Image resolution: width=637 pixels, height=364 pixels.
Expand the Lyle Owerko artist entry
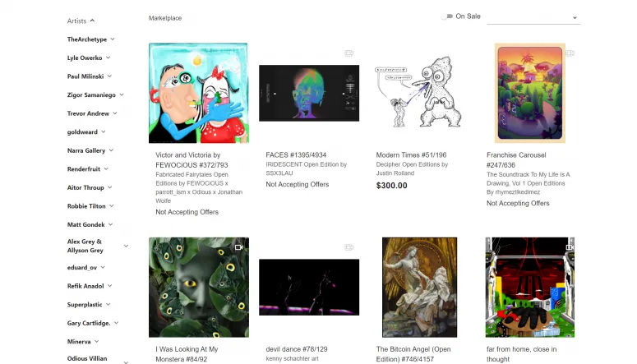108,58
